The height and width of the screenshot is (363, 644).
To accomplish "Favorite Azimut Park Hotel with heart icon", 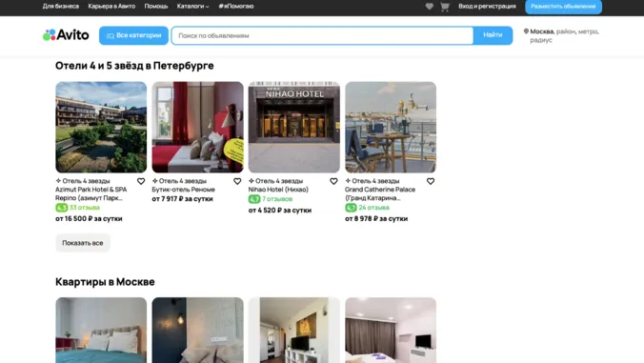I will (141, 181).
